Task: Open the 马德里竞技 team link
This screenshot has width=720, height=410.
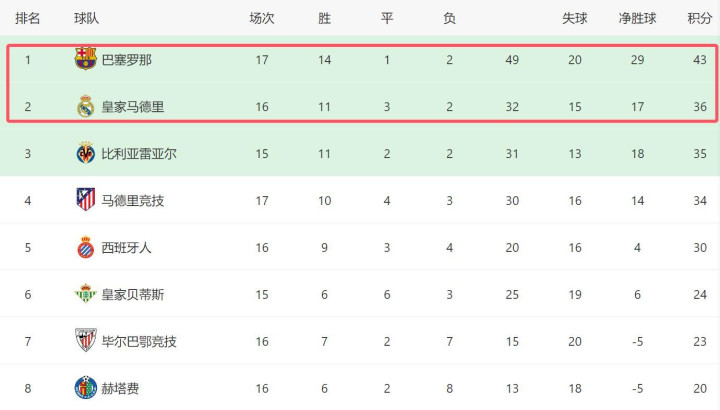Action: click(133, 201)
